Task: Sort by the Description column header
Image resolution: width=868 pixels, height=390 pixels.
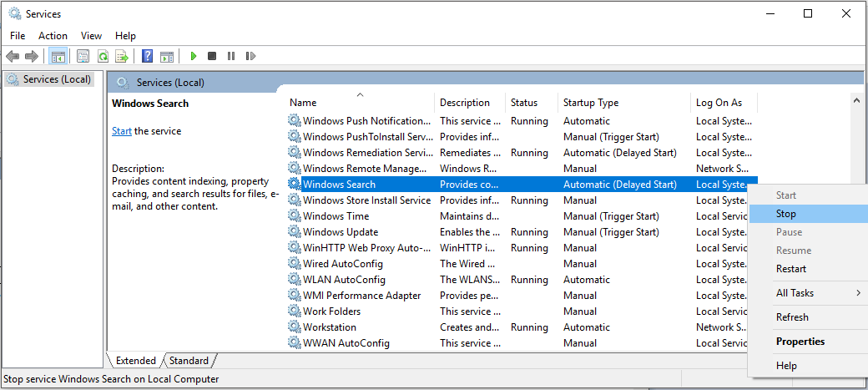Action: pos(470,103)
